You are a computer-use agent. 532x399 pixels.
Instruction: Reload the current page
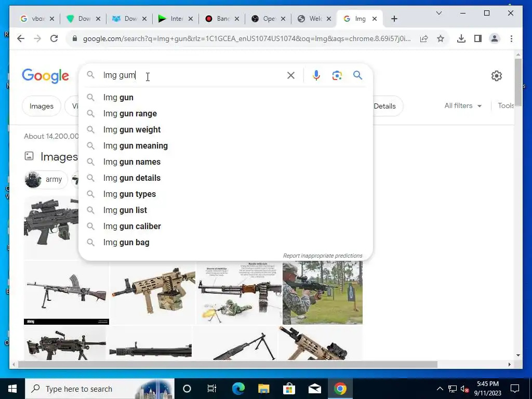[x=54, y=38]
